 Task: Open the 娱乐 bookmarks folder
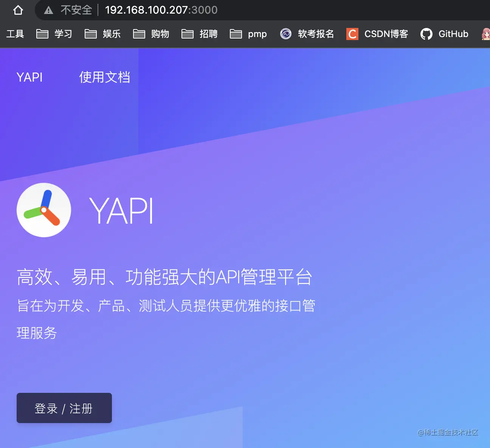[102, 34]
